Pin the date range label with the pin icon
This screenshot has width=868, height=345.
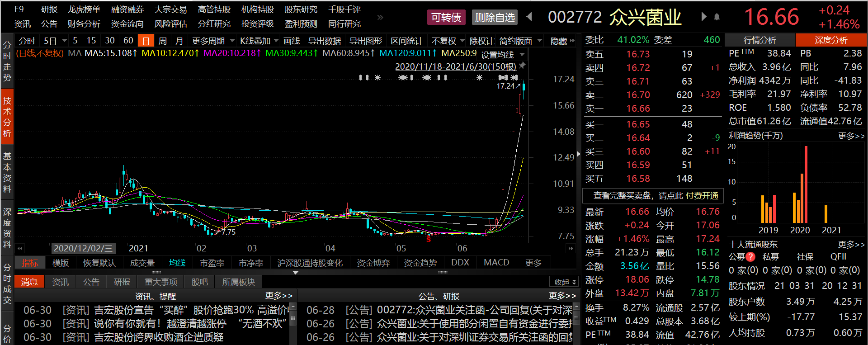point(523,66)
